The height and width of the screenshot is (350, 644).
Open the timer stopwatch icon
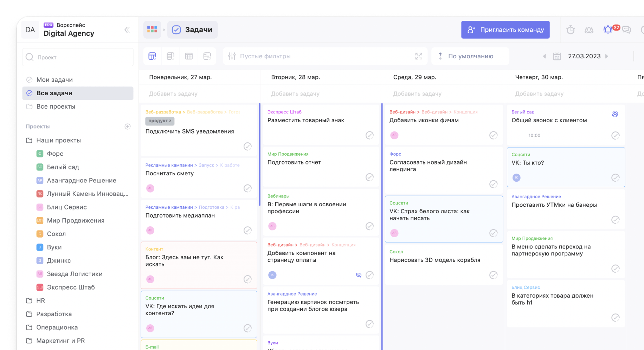pyautogui.click(x=571, y=30)
